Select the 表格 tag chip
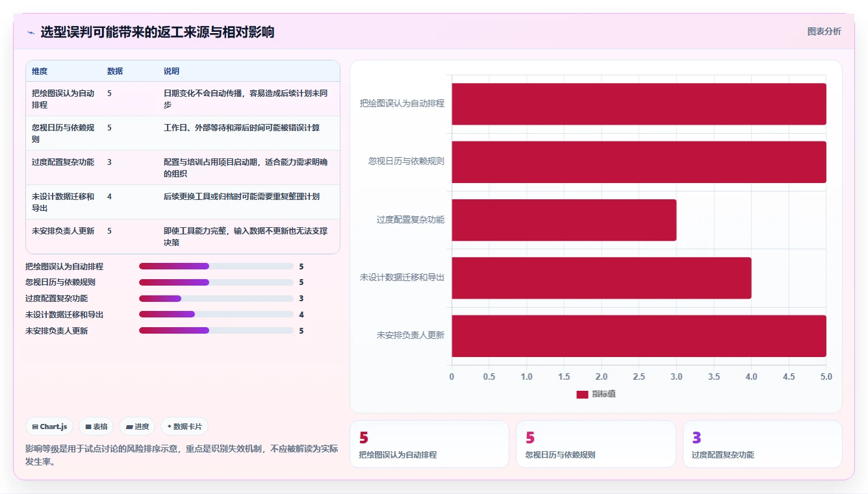This screenshot has width=868, height=494. (x=96, y=426)
